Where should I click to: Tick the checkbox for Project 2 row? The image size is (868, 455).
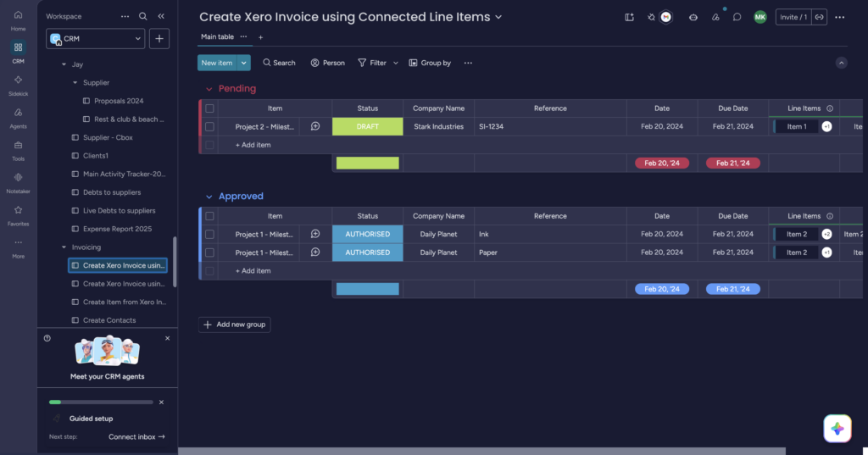click(x=210, y=126)
